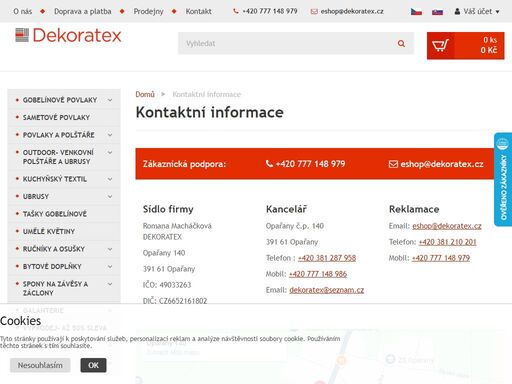Click top bar eshop@dekoratex.cz email
Screen dimensions: 512x384
click(352, 11)
